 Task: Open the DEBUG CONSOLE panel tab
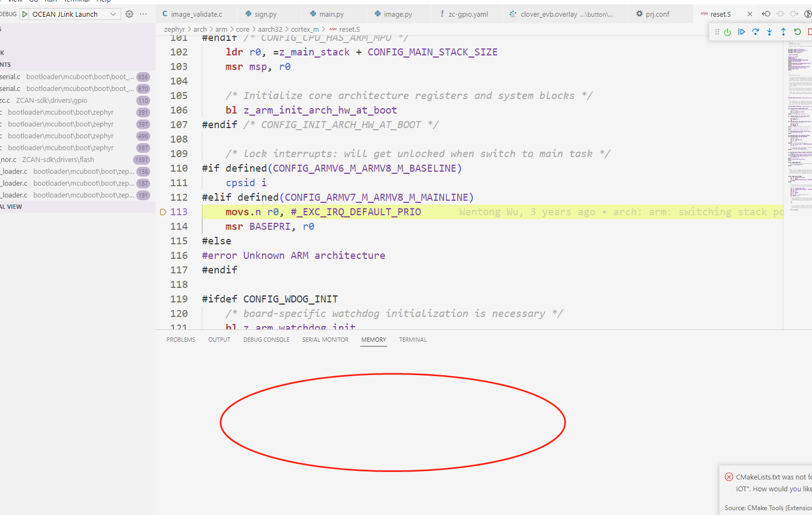click(x=267, y=340)
